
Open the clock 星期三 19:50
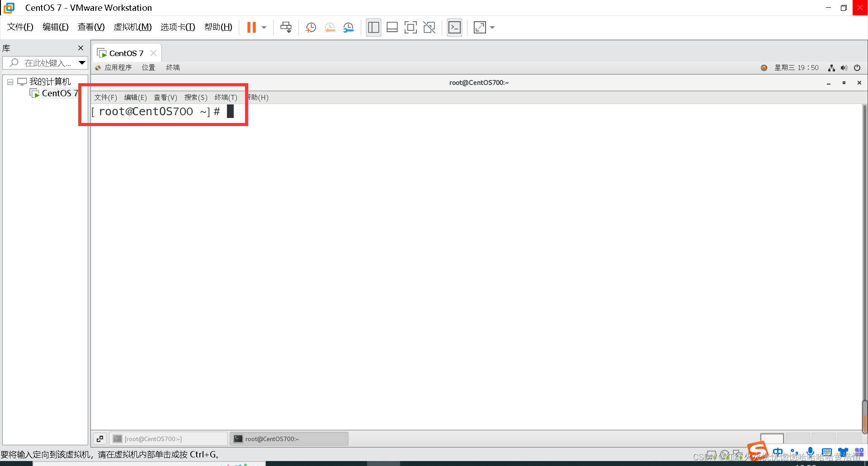tap(797, 68)
